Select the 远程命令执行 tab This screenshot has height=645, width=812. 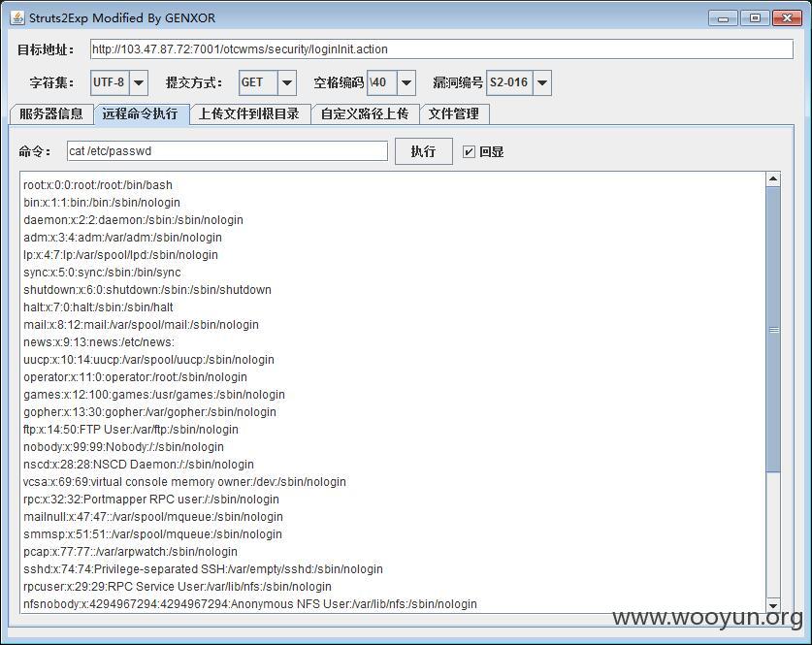pos(141,113)
